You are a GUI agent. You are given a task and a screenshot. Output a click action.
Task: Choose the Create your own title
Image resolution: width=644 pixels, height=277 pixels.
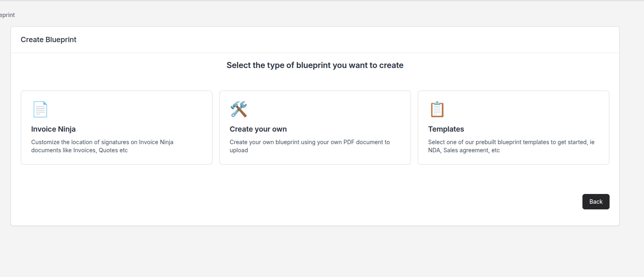click(x=258, y=129)
